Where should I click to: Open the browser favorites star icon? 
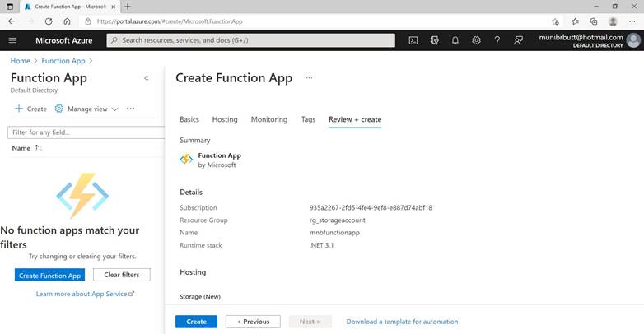pos(575,21)
